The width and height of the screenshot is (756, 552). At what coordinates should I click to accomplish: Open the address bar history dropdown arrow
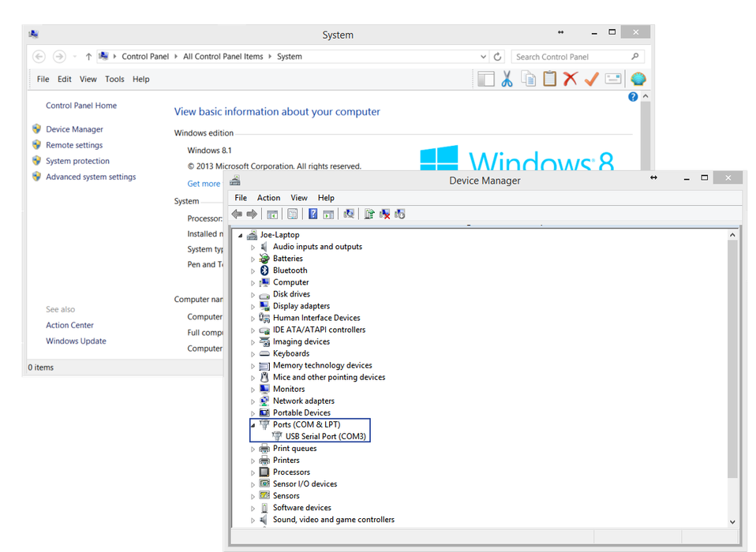click(x=483, y=57)
